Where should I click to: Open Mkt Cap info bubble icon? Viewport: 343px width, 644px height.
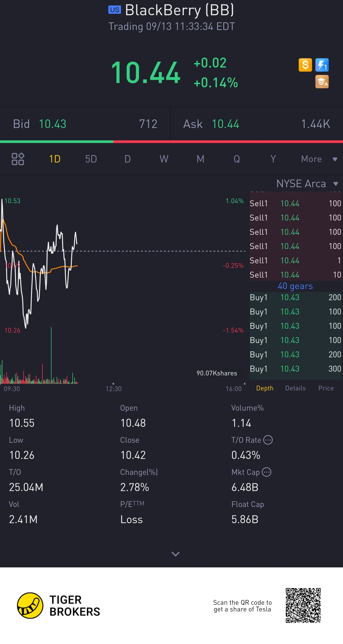click(267, 472)
